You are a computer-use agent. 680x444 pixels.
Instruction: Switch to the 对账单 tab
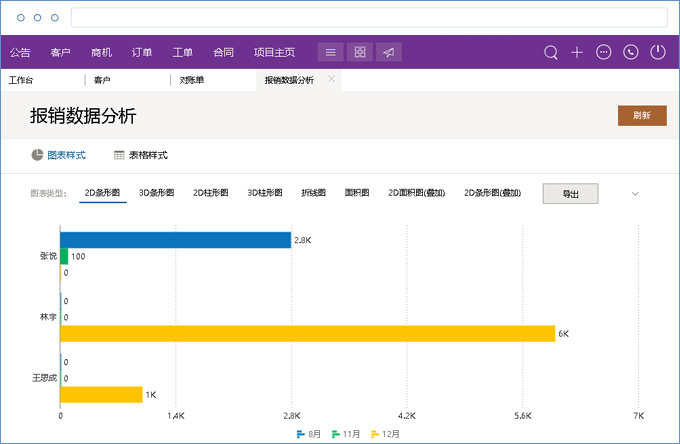pyautogui.click(x=192, y=80)
